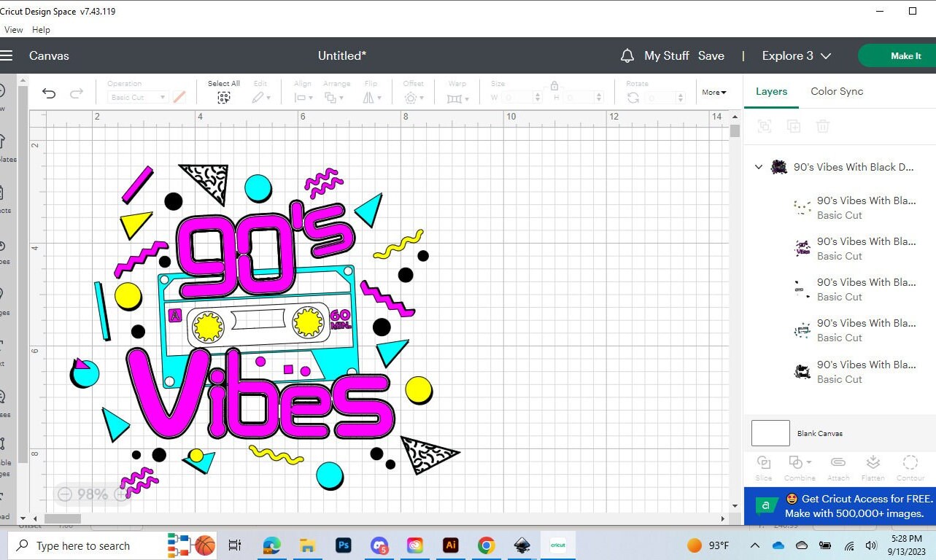Click the Warp tool dropdown
The image size is (936, 560).
click(457, 98)
